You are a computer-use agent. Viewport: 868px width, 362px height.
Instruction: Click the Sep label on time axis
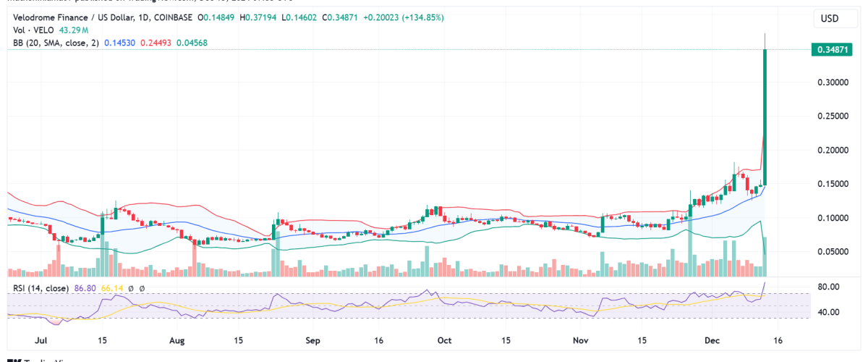pyautogui.click(x=312, y=339)
